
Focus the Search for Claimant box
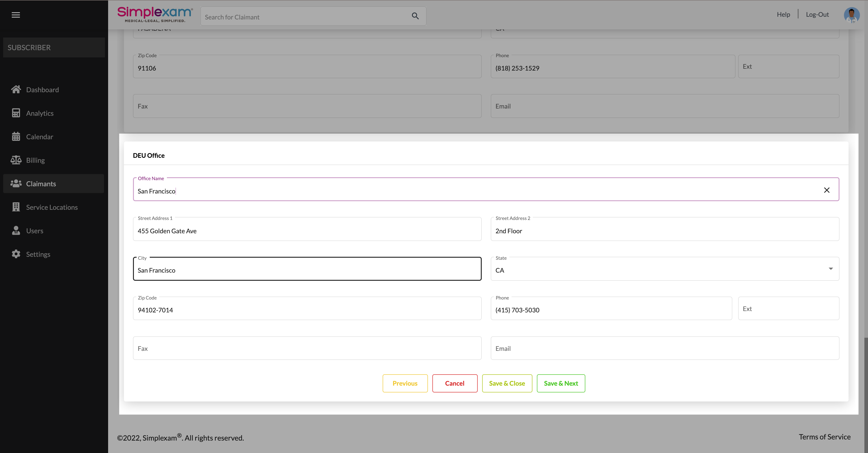coord(303,17)
